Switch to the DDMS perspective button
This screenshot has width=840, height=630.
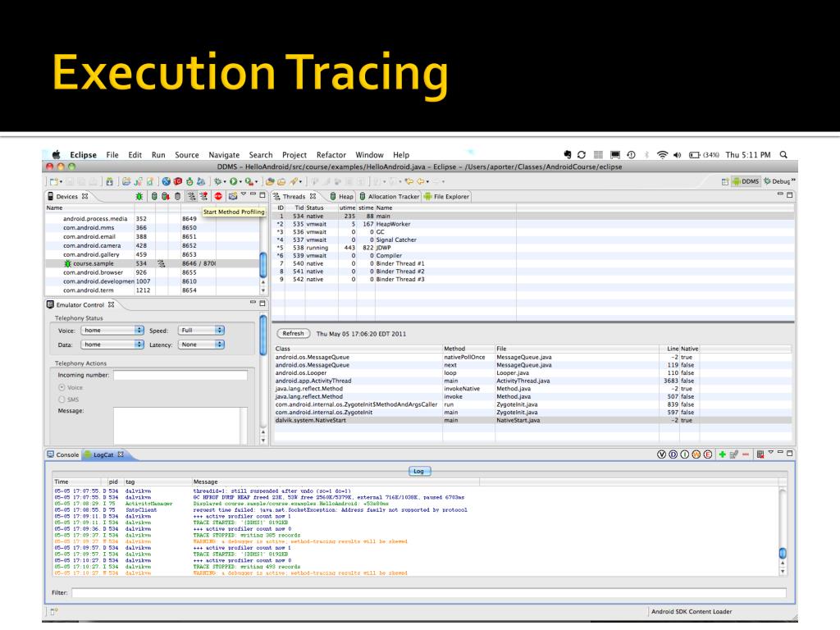[746, 181]
